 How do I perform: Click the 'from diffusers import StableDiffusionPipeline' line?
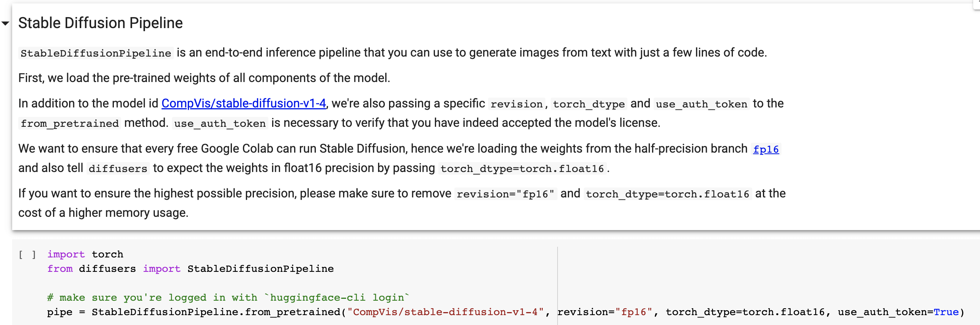190,268
